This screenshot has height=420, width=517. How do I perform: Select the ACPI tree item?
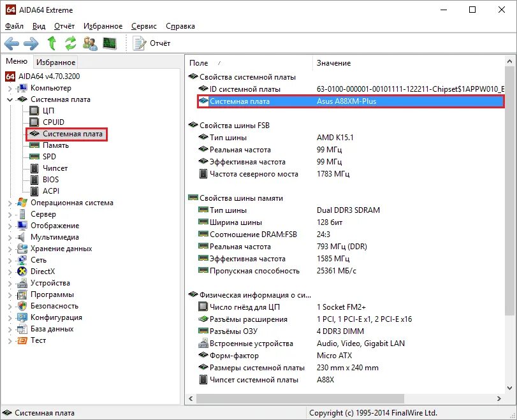pyautogui.click(x=51, y=191)
